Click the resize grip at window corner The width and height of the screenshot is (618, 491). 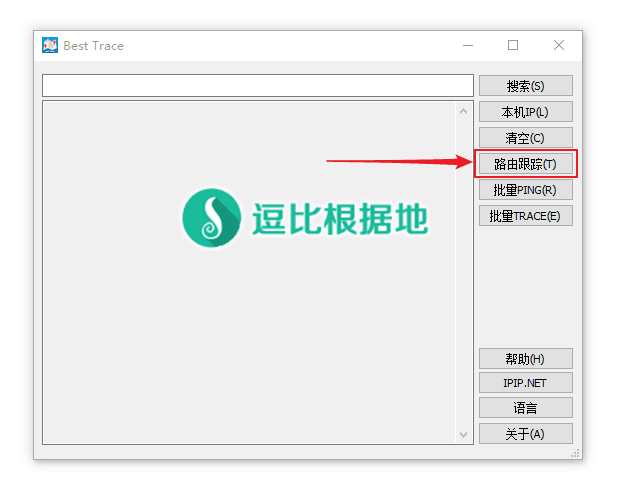coord(576,454)
